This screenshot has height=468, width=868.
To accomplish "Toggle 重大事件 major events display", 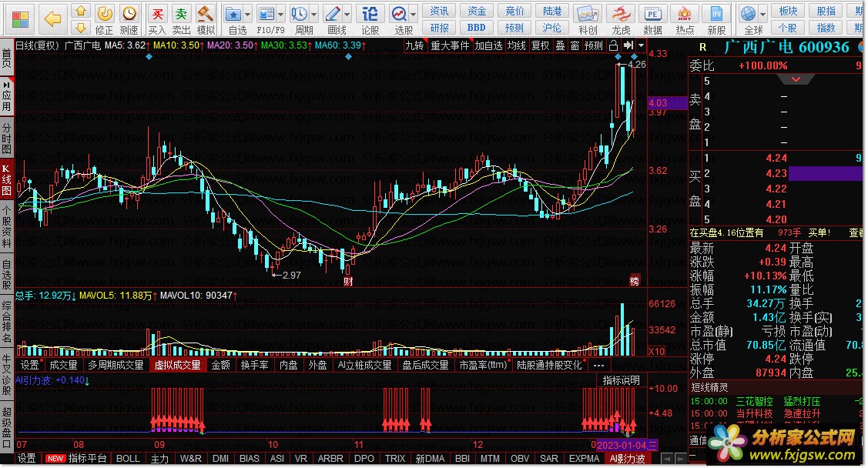I will (x=450, y=45).
